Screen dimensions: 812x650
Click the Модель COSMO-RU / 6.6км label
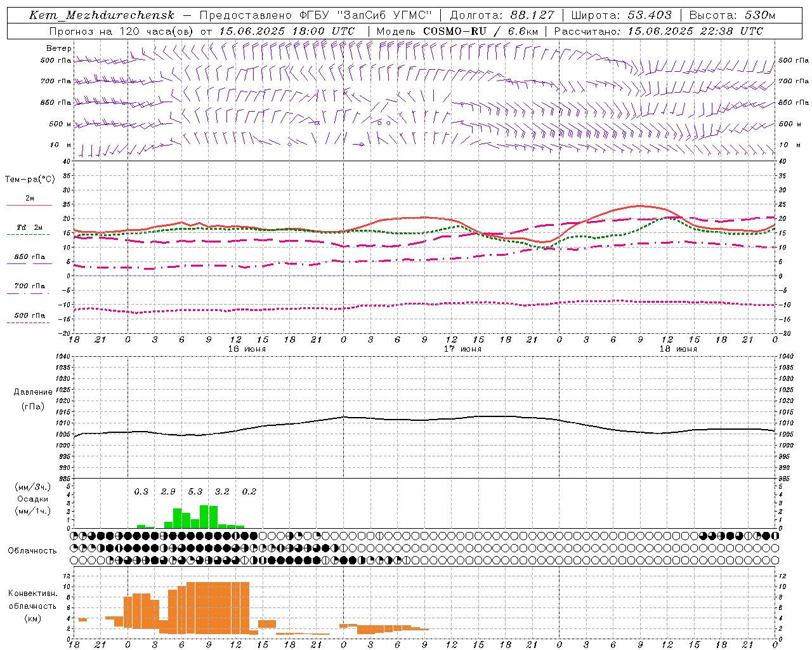click(457, 31)
